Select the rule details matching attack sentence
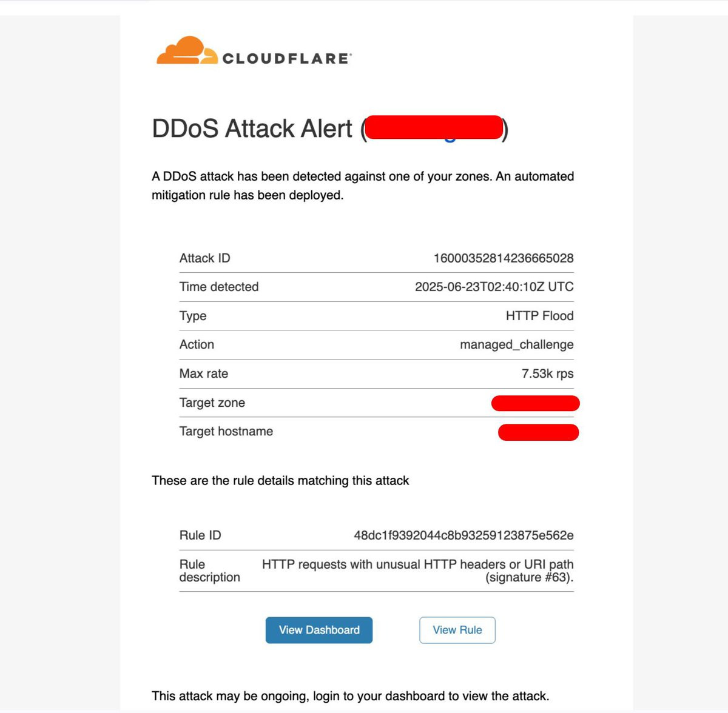 pyautogui.click(x=280, y=481)
